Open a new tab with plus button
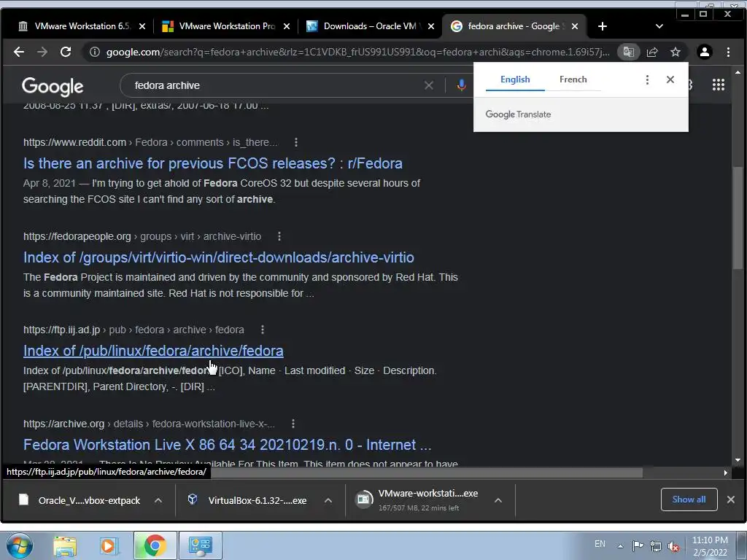Image resolution: width=747 pixels, height=560 pixels. pyautogui.click(x=603, y=26)
